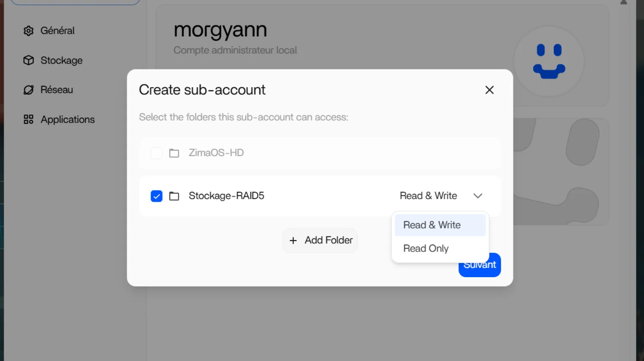Screen dimensions: 644x361
Task: Click the selected Read & Write permission field
Action: (x=428, y=196)
